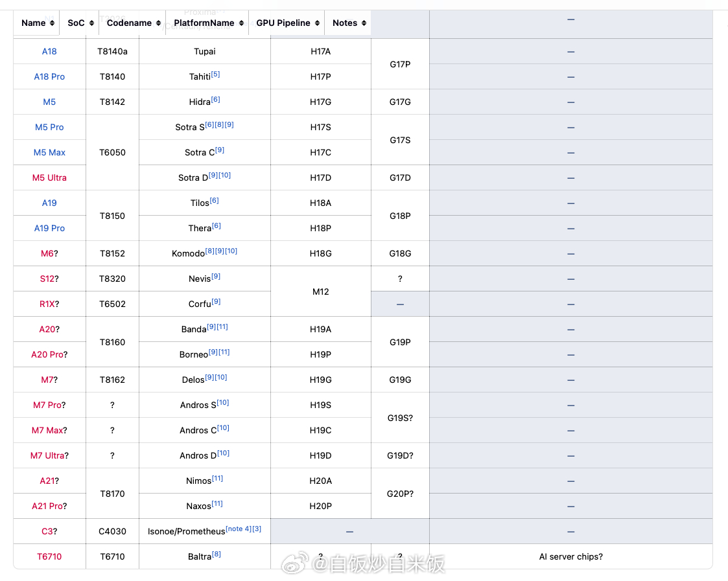The image size is (728, 581).
Task: Open the M5 Max article link
Action: [x=49, y=152]
